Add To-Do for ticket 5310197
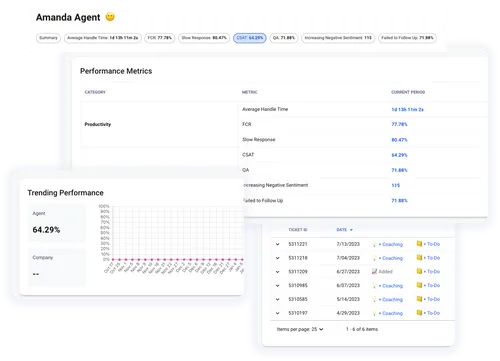 (x=432, y=313)
